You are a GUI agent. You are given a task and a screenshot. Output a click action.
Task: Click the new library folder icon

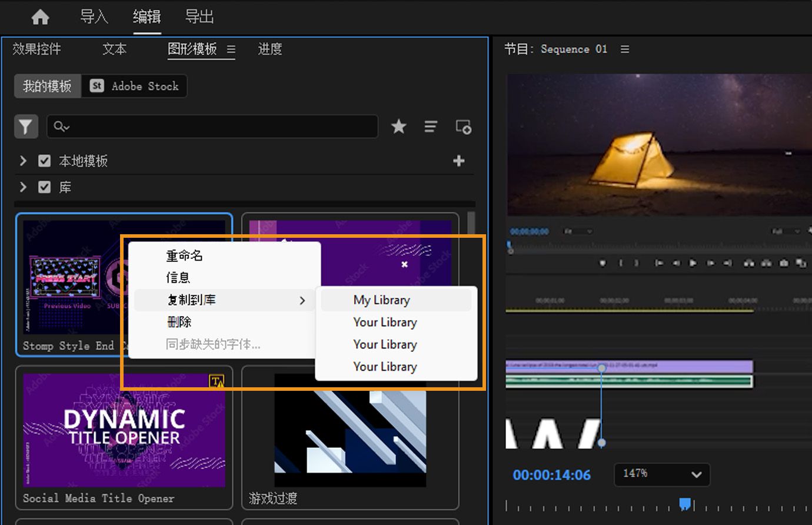pyautogui.click(x=464, y=127)
